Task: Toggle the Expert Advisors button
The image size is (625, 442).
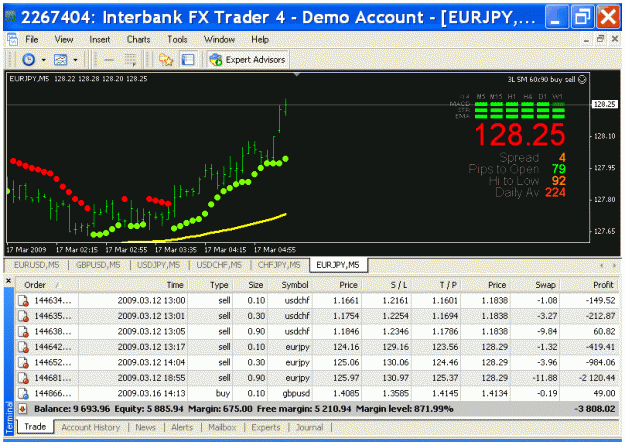Action: 248,60
